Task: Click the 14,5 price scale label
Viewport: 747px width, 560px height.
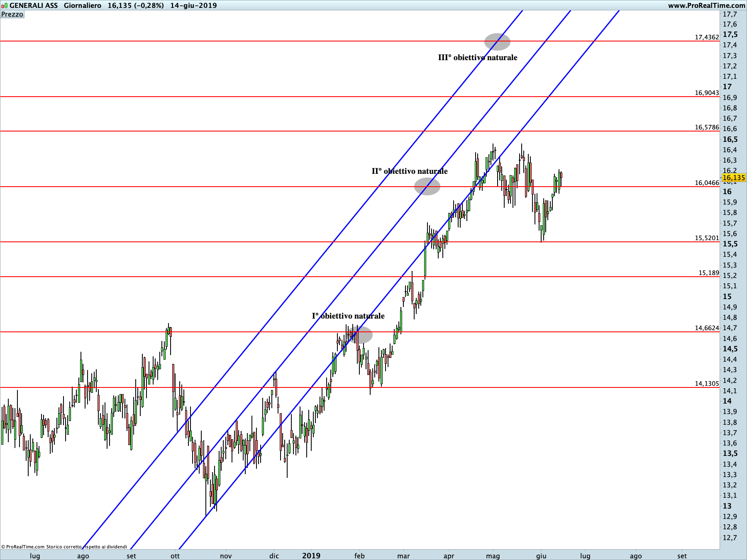Action: coord(730,349)
